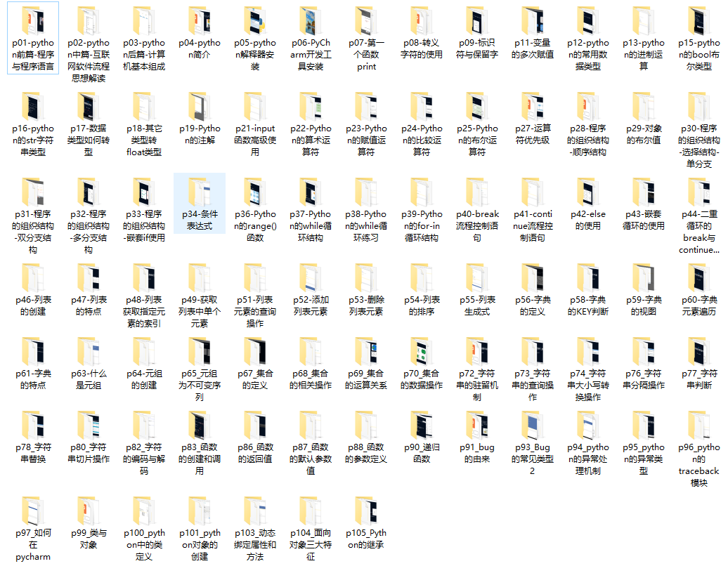This screenshot has height=566, width=728.
Task: Open the p06-PyCharm开发工具安装 folder icon
Action: pos(311,21)
